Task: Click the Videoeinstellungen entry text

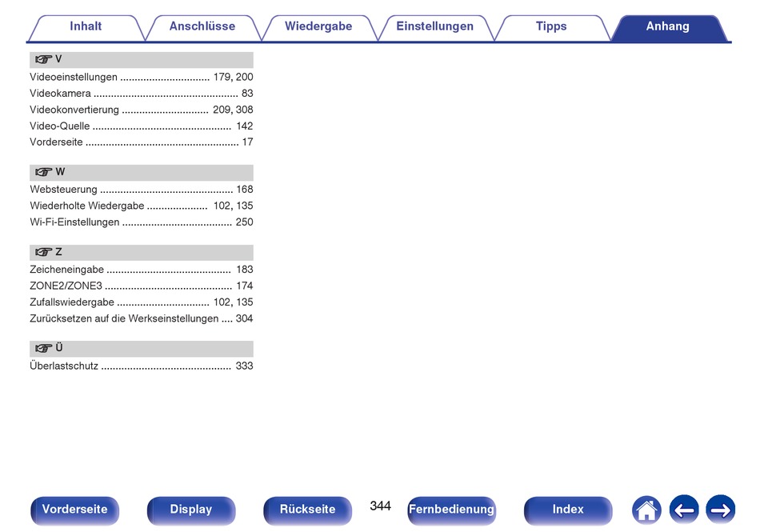Action: pos(73,77)
